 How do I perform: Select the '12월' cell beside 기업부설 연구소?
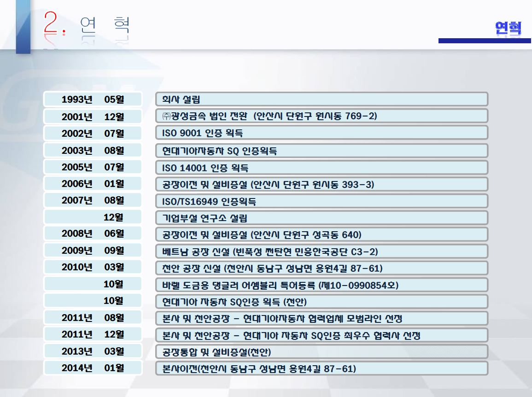93,217
